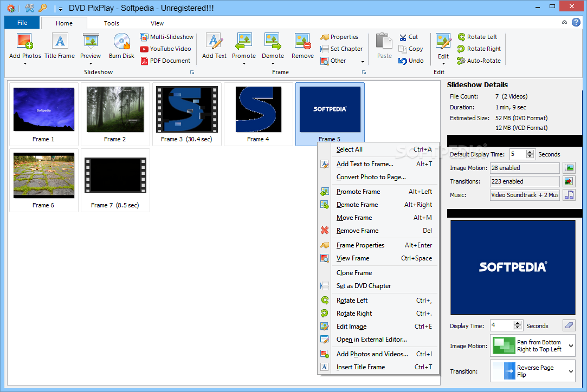The height and width of the screenshot is (392, 587).
Task: Click Rotate Left in the ribbon
Action: [x=478, y=37]
